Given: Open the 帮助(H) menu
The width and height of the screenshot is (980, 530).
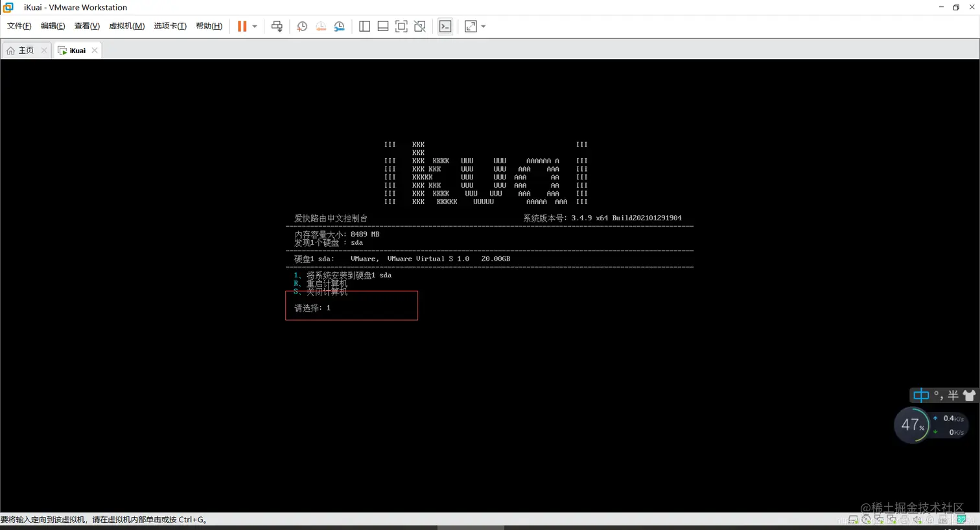Looking at the screenshot, I should [209, 26].
